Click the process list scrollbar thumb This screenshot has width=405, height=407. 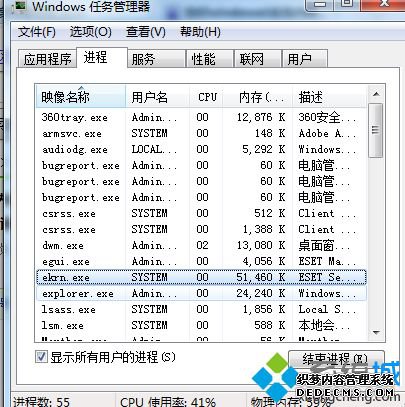point(376,130)
